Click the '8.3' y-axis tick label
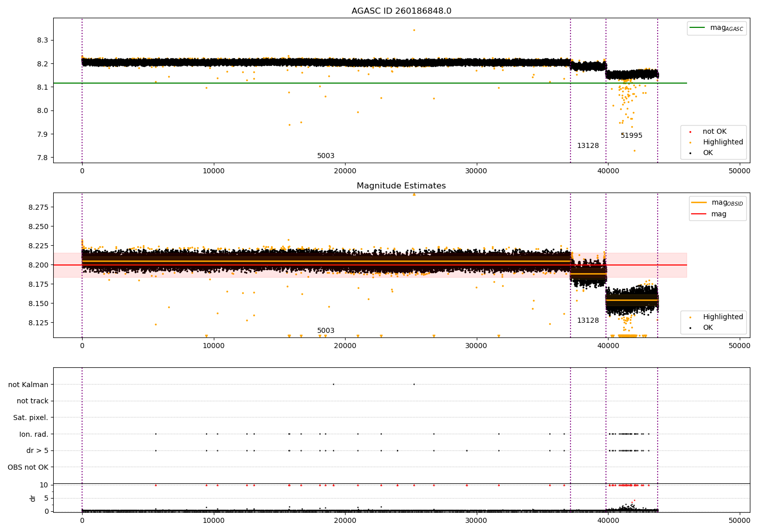Viewport: 760px width, 532px height. (x=43, y=41)
